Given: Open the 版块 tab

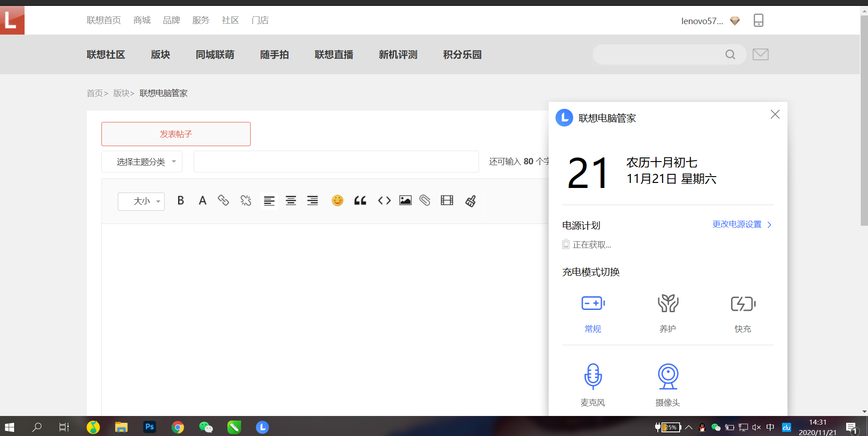Looking at the screenshot, I should pyautogui.click(x=160, y=55).
